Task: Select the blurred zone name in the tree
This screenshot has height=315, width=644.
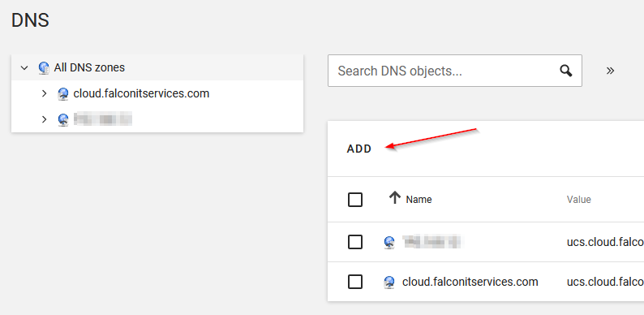Action: click(x=103, y=119)
